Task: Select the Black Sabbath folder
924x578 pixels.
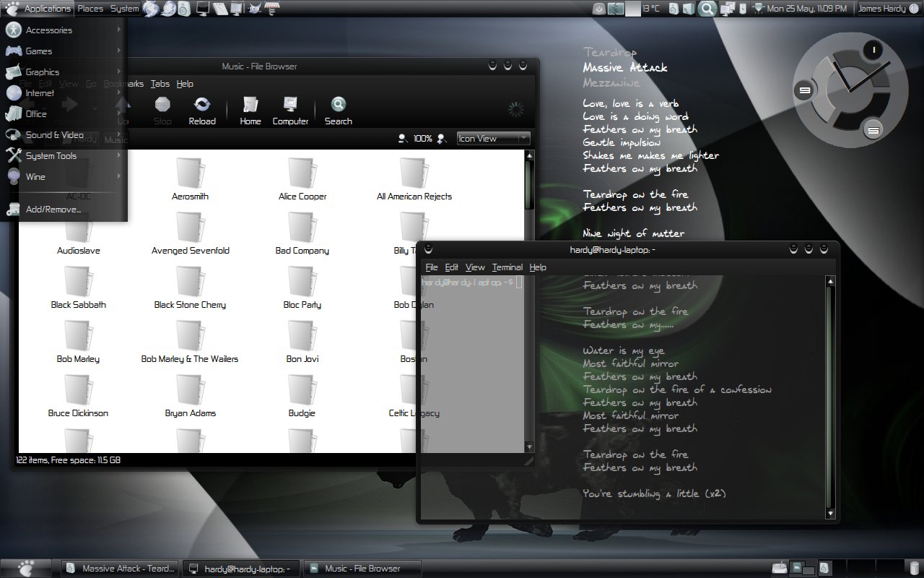Action: point(79,288)
